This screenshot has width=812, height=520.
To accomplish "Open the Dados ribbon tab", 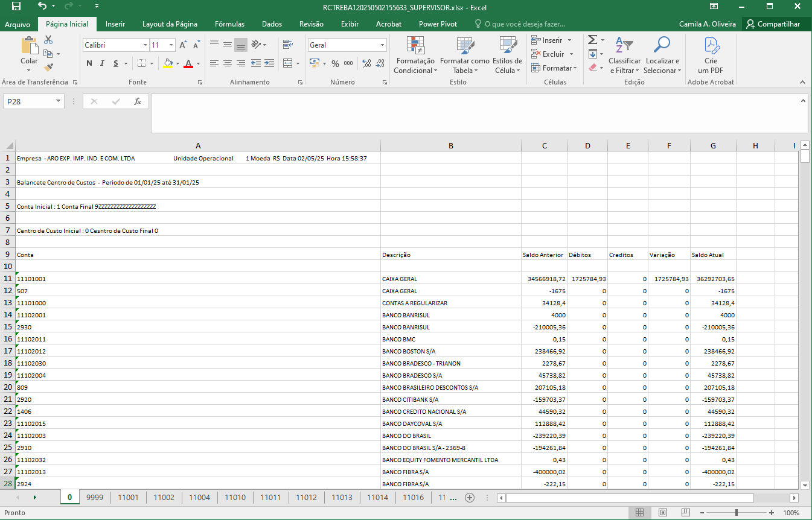I will (x=272, y=24).
